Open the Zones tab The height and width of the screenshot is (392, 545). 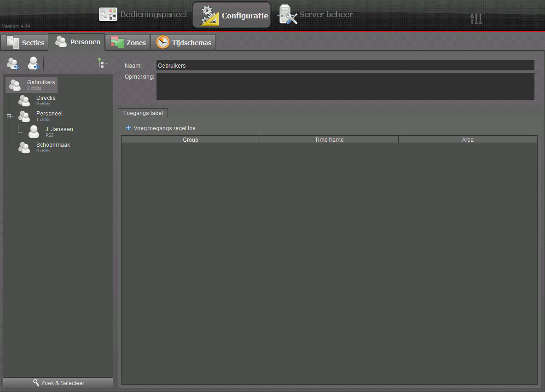pos(128,43)
